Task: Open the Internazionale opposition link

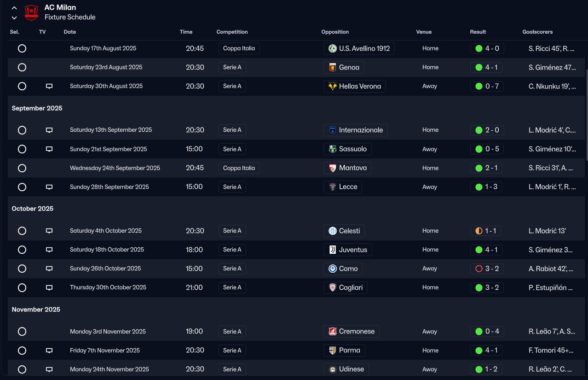Action: [360, 130]
